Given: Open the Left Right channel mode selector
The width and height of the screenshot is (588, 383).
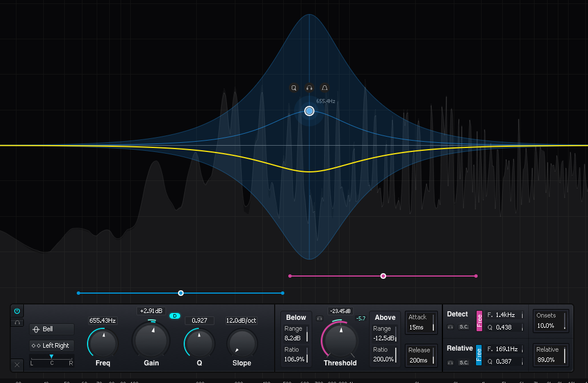Looking at the screenshot, I should coord(52,345).
